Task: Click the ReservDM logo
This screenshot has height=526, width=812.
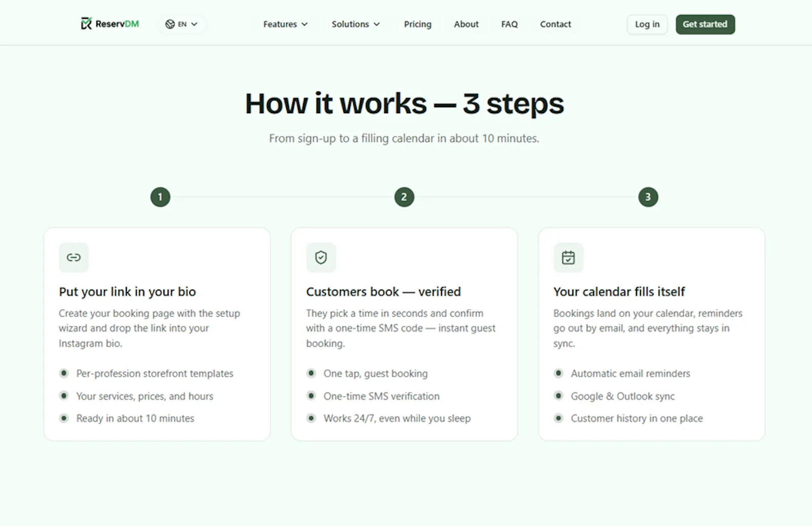Action: [x=110, y=24]
